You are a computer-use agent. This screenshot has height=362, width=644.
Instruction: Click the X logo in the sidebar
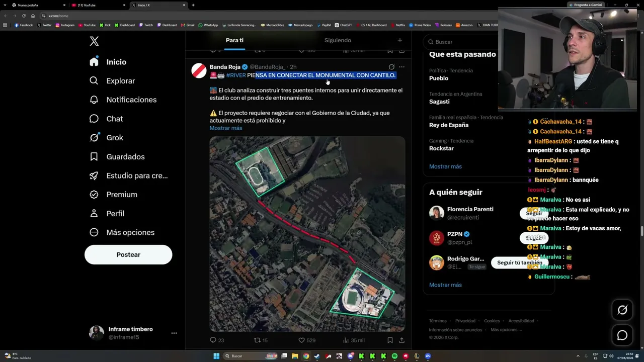(94, 41)
